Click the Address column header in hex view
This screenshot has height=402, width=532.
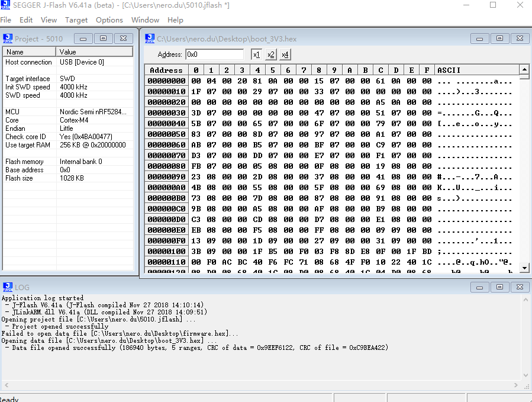166,70
